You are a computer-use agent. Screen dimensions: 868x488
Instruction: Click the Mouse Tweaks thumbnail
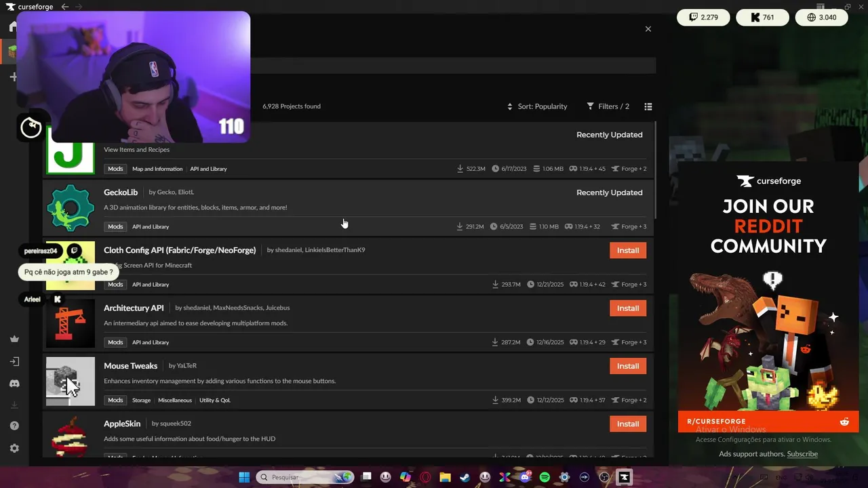[x=71, y=382]
